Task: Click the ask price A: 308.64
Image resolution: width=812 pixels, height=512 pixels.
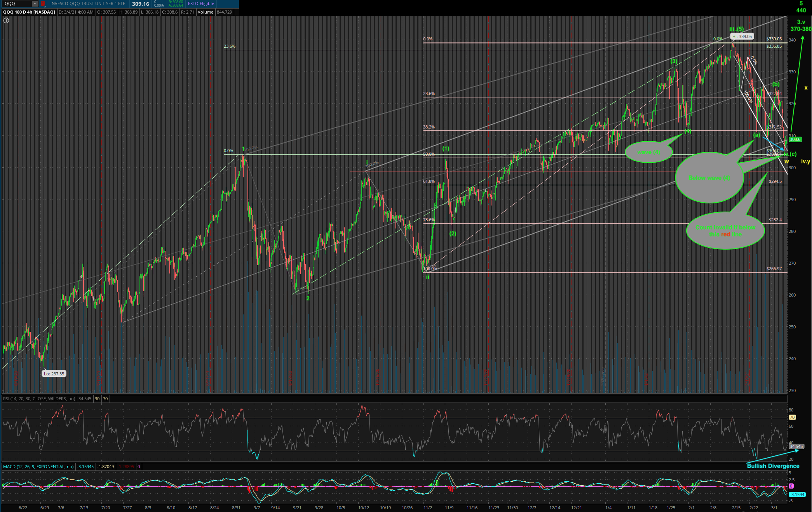Action: coord(176,5)
